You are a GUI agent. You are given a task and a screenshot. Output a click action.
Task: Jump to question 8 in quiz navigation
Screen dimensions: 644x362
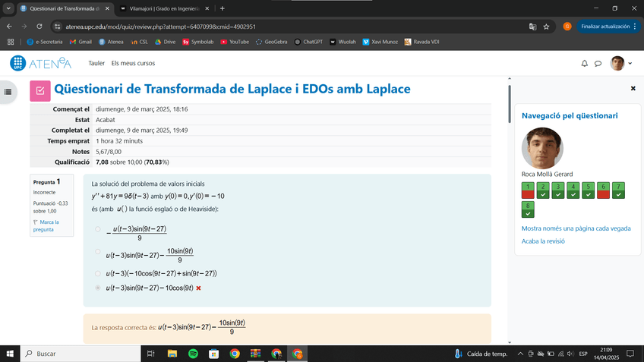(528, 209)
